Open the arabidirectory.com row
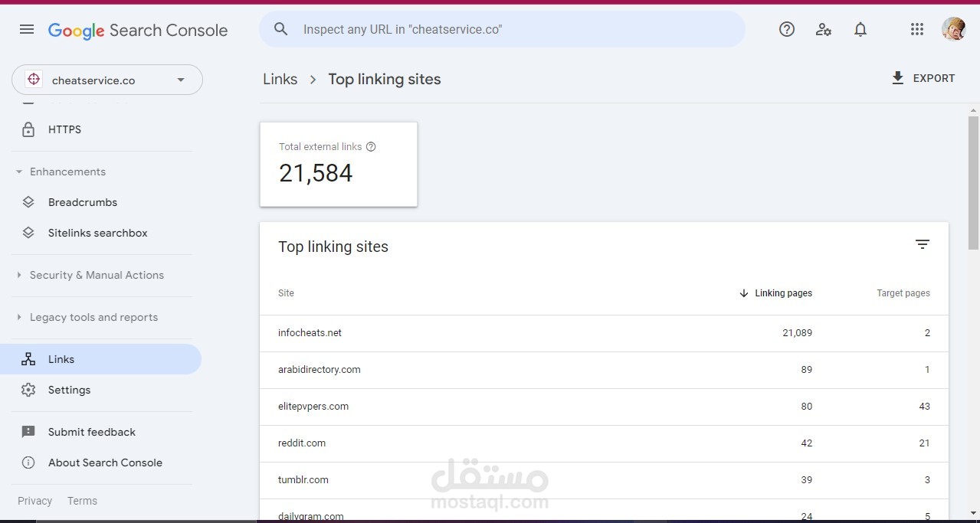 604,370
